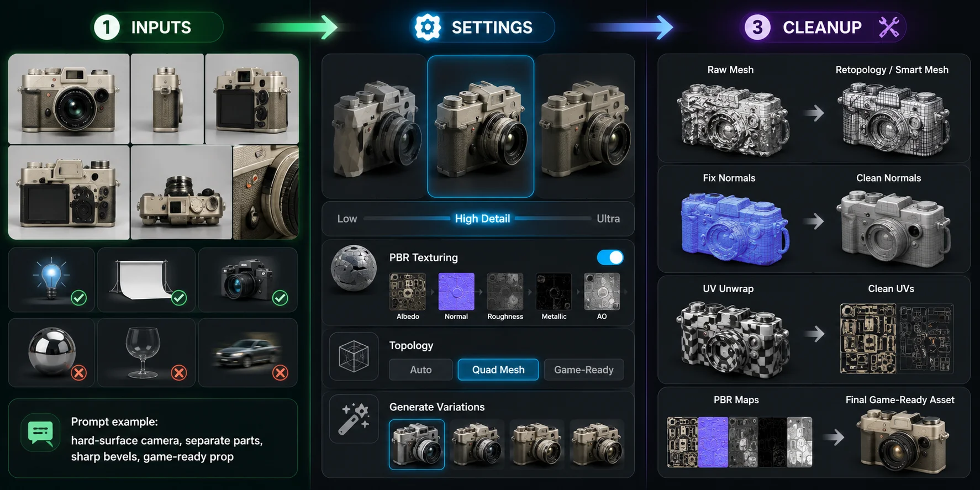980x490 pixels.
Task: Set detail level to Low
Action: tap(347, 219)
